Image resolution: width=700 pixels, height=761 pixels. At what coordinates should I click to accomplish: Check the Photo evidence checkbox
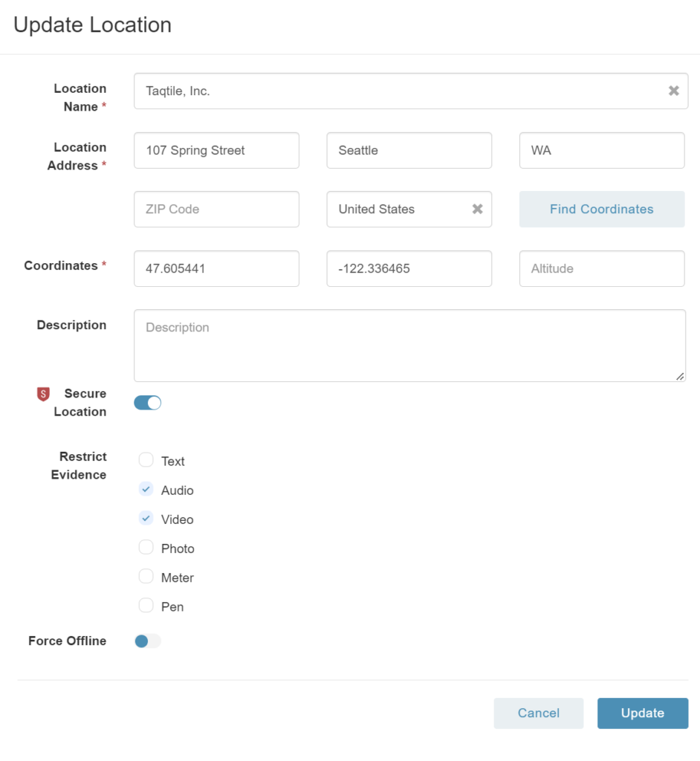click(146, 548)
